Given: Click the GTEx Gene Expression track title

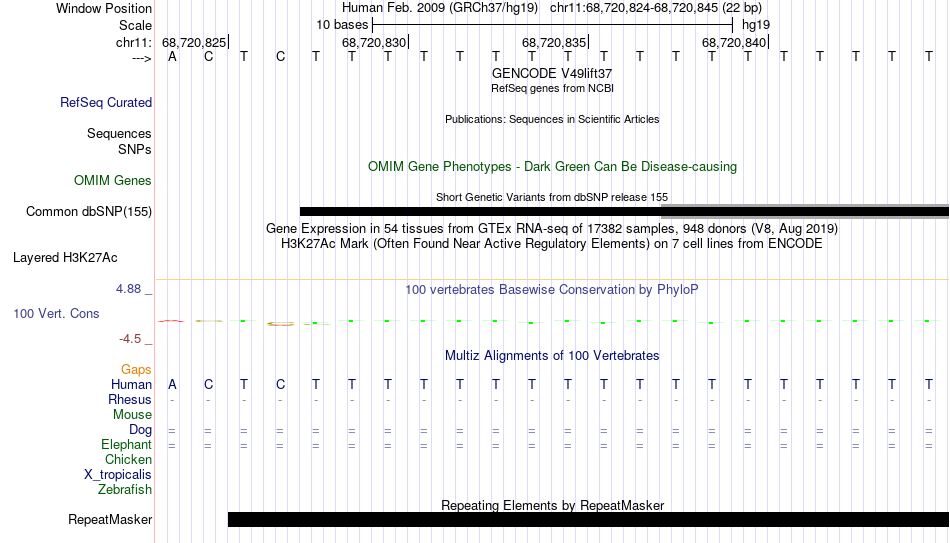Looking at the screenshot, I should pos(552,228).
